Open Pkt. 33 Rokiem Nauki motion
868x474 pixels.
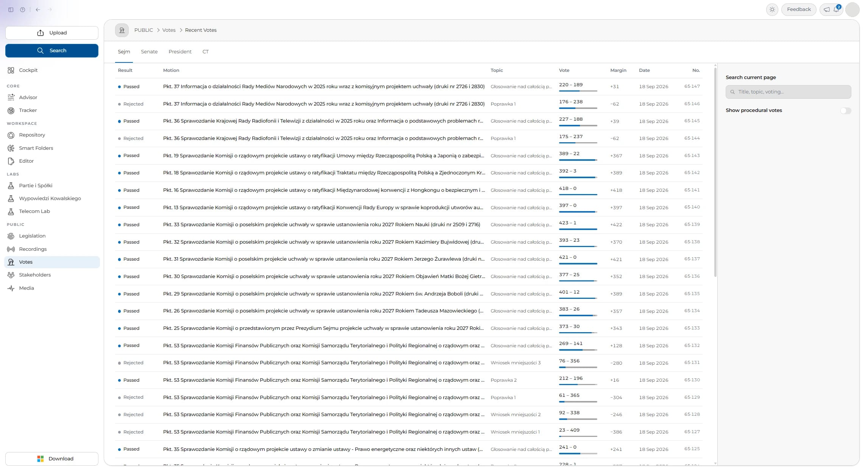tap(321, 225)
